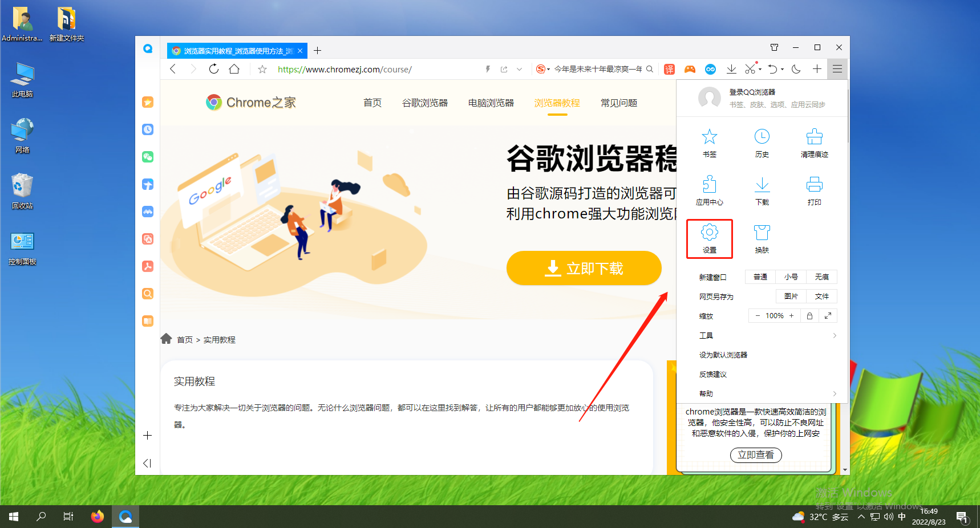Reload the page with refresh icon

(213, 69)
